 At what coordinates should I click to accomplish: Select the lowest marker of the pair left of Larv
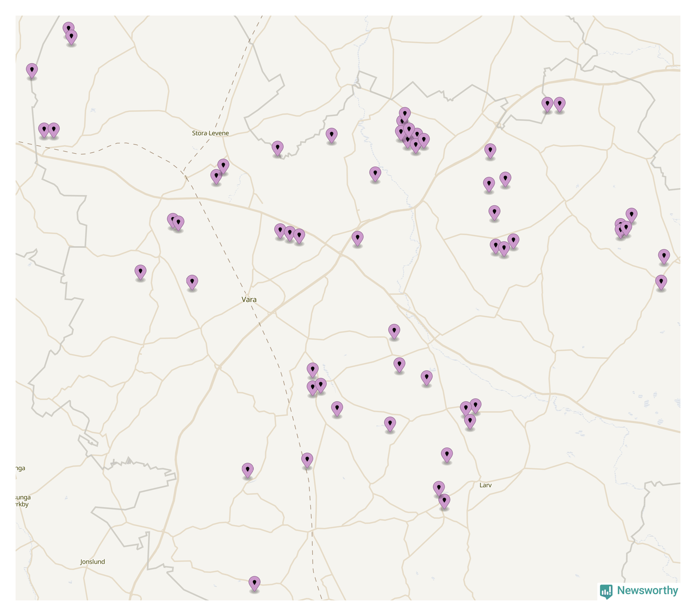coord(444,502)
